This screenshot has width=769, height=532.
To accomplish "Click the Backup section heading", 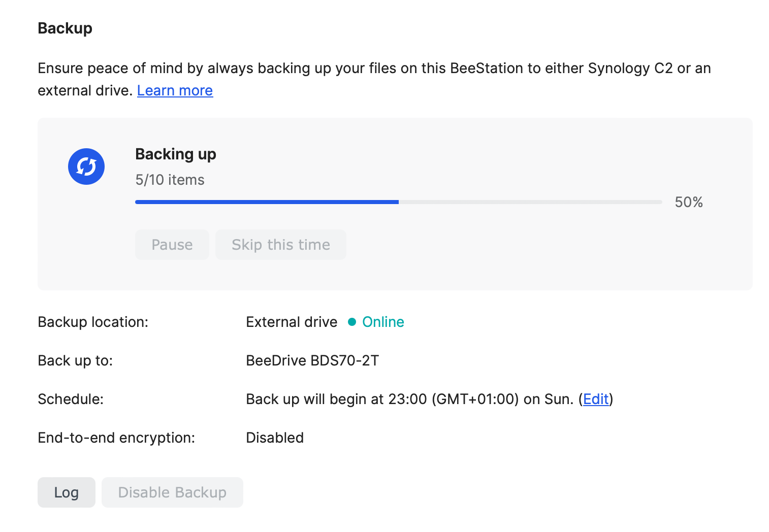I will coord(65,28).
